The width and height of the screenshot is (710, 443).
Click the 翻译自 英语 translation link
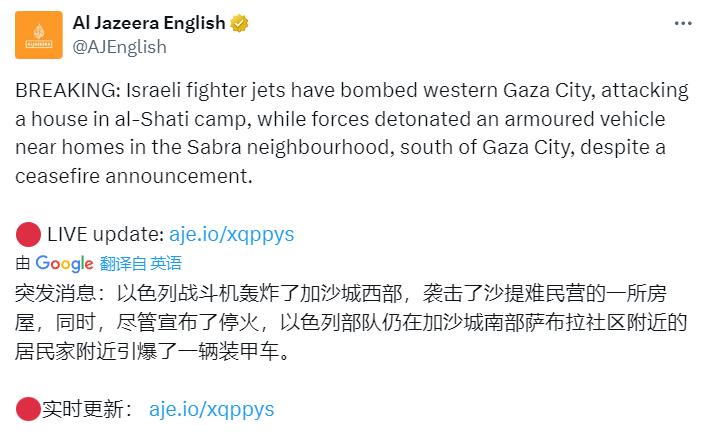141,264
